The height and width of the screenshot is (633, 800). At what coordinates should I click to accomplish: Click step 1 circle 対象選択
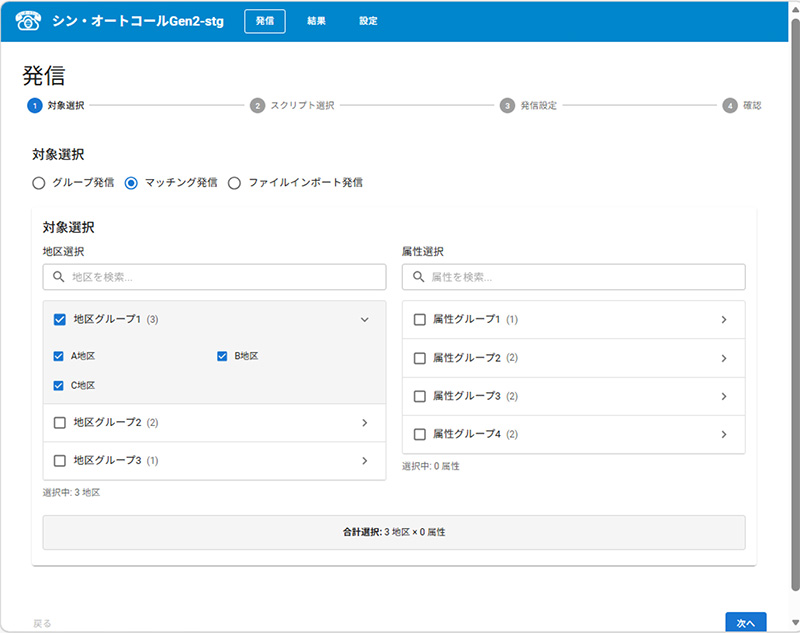click(x=35, y=106)
